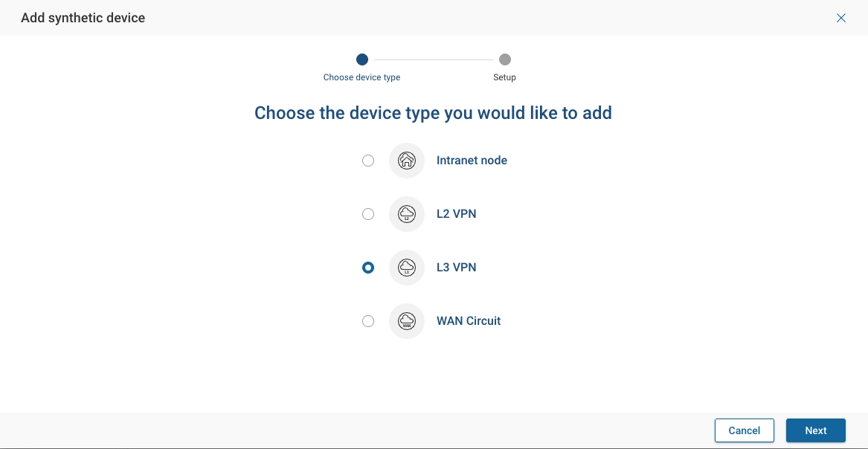Click the Cancel button
The height and width of the screenshot is (449, 868).
pos(744,430)
